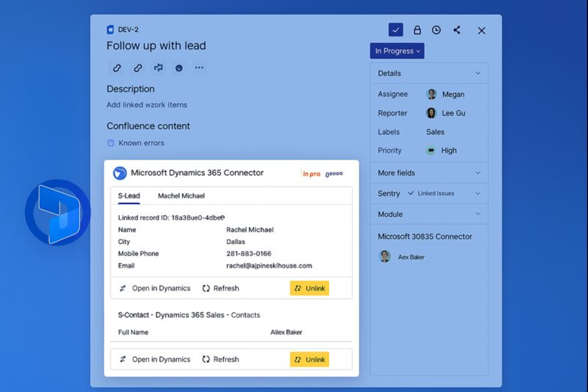Change the High priority field value
This screenshot has height=392, width=588.
point(449,150)
